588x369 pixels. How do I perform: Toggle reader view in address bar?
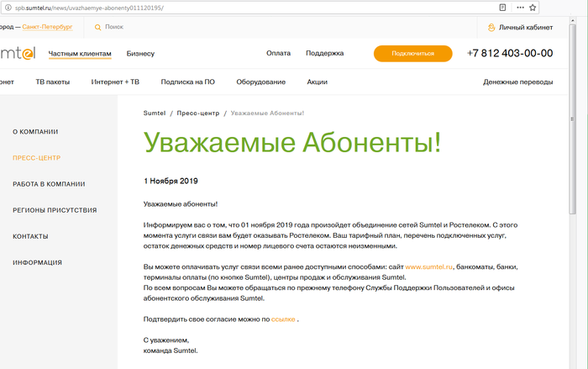coord(502,7)
